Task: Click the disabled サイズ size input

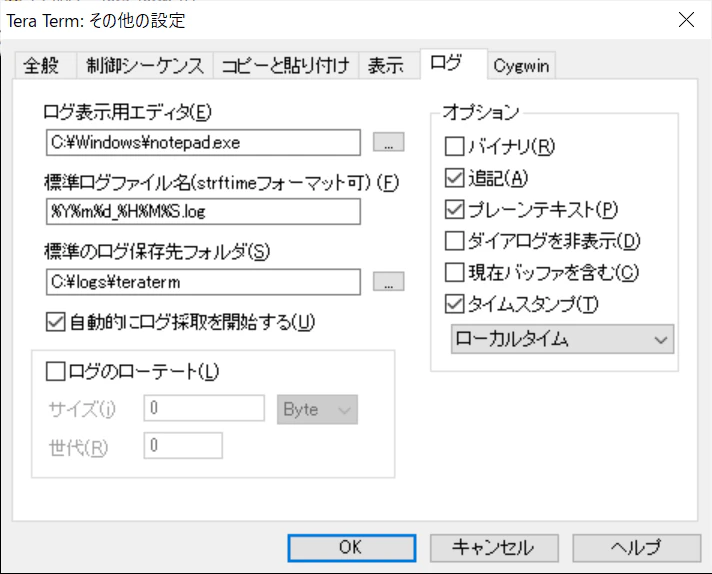Action: tap(204, 408)
